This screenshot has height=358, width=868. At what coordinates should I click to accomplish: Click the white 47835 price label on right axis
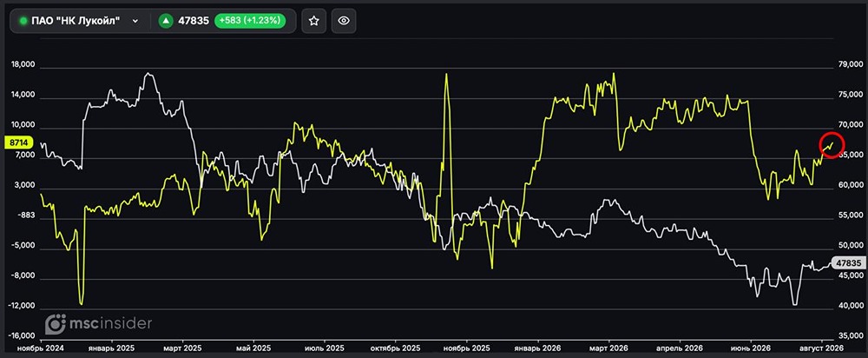[848, 264]
